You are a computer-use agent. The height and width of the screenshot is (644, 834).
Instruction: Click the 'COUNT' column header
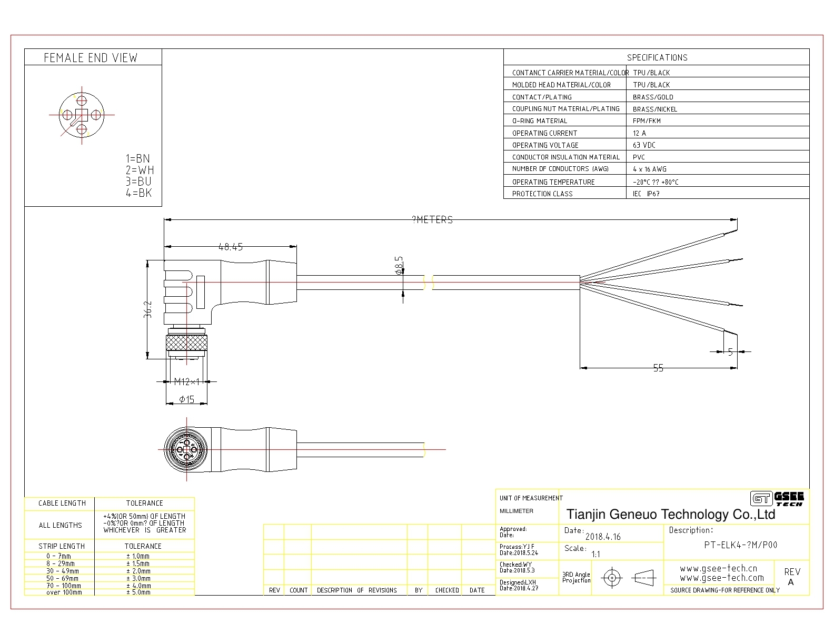click(299, 590)
